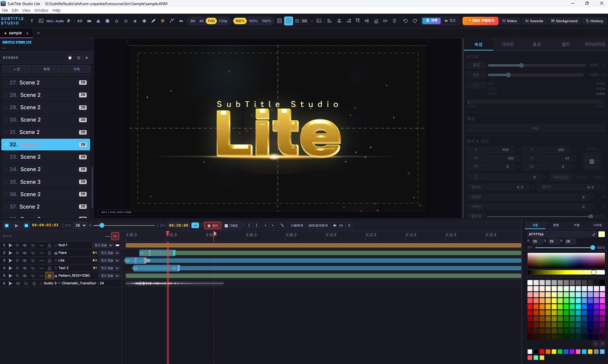Open the Sounds panel button
608x364 pixels.
click(x=534, y=21)
